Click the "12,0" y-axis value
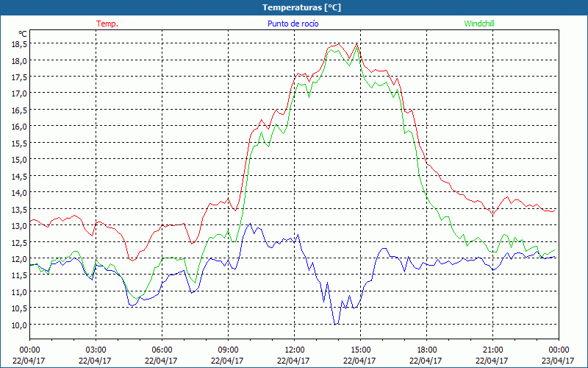 20,259
